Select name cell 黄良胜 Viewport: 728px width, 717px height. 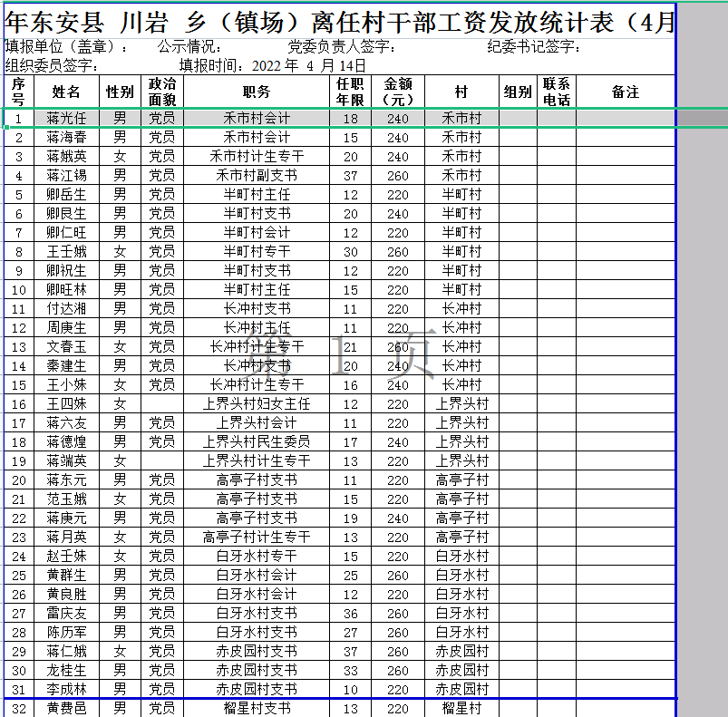tap(66, 594)
